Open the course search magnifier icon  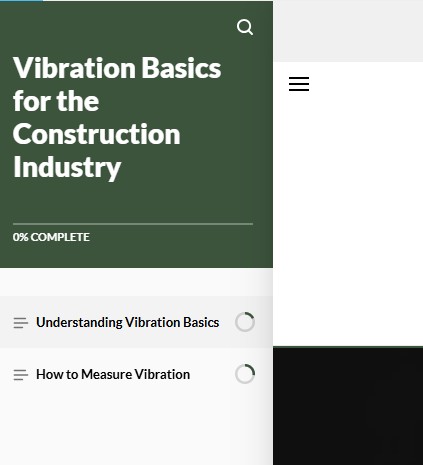point(245,27)
